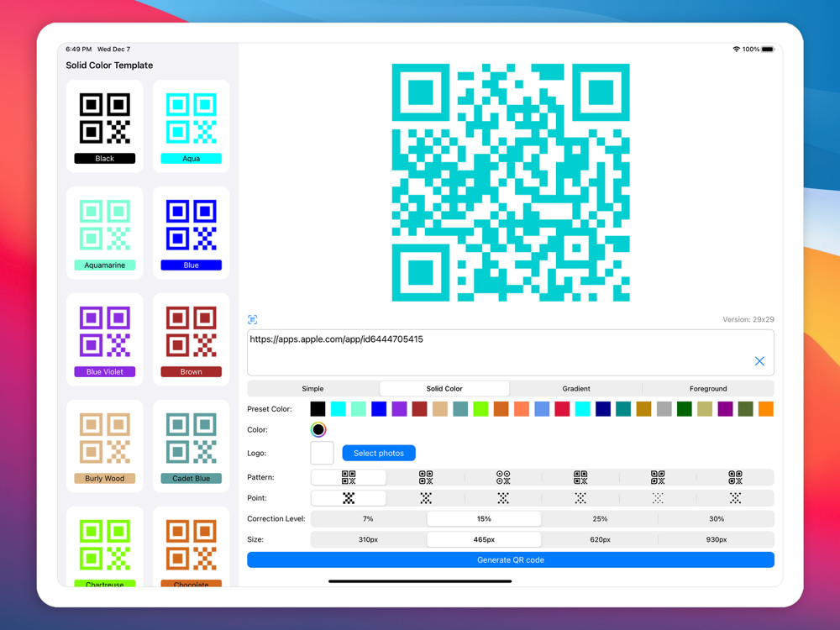Screen dimensions: 840x630
Task: Choose the Cadet Blue template
Action: click(192, 446)
